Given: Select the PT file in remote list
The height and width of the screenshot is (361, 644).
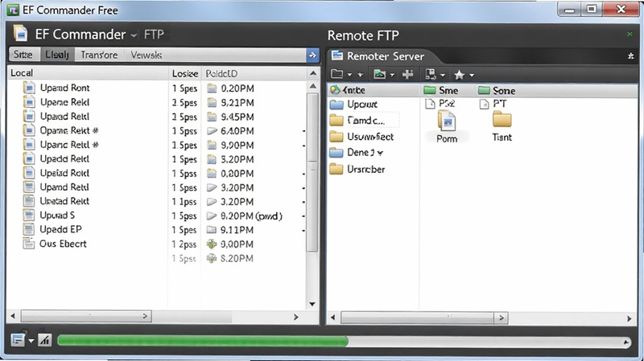Looking at the screenshot, I should pos(493,104).
